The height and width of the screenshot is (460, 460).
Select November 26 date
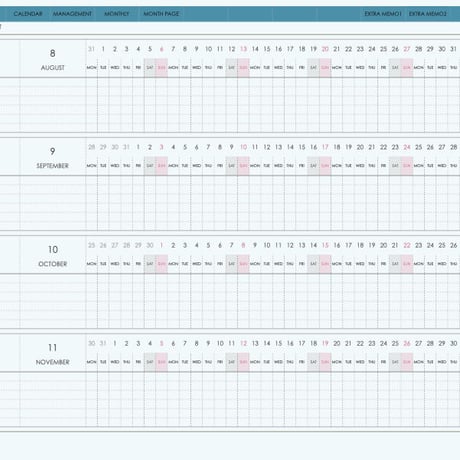tap(407, 343)
